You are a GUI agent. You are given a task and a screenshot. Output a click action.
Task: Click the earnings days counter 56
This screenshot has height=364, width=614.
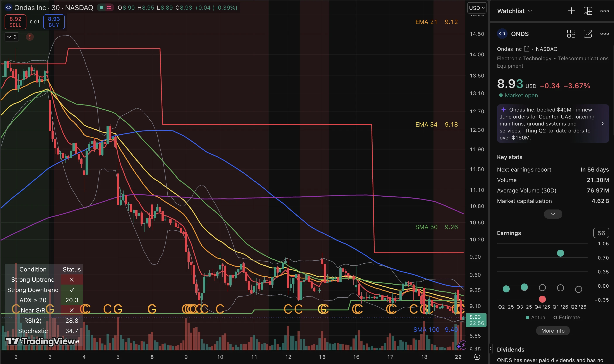click(601, 233)
